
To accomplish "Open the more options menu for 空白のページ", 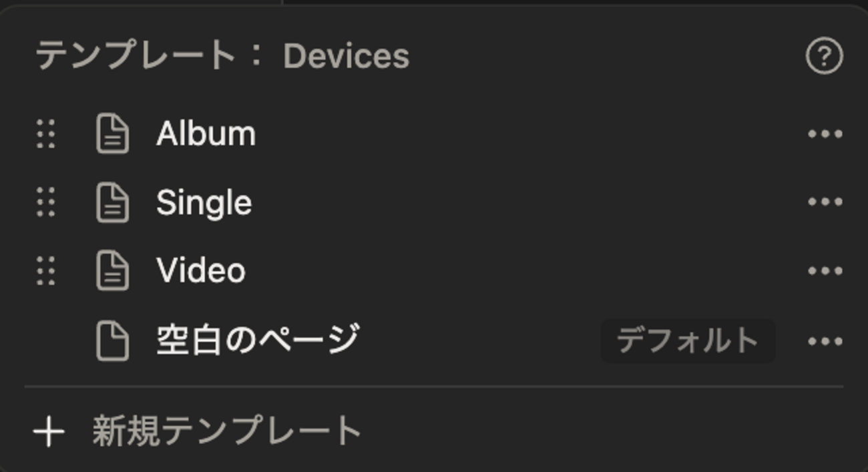I will tap(825, 342).
